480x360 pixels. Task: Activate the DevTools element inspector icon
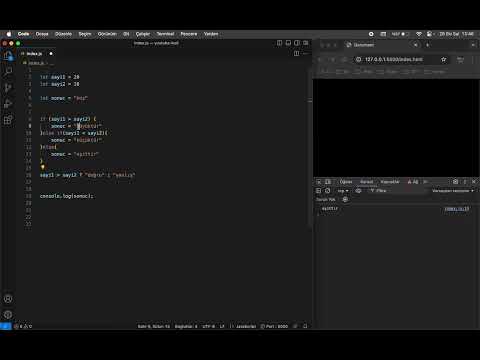(319, 182)
